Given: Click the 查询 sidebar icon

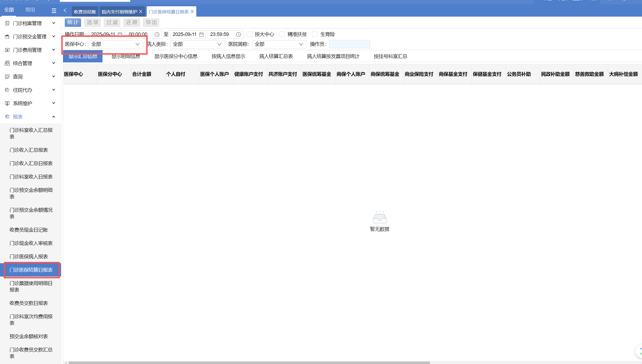Looking at the screenshot, I should (7, 77).
